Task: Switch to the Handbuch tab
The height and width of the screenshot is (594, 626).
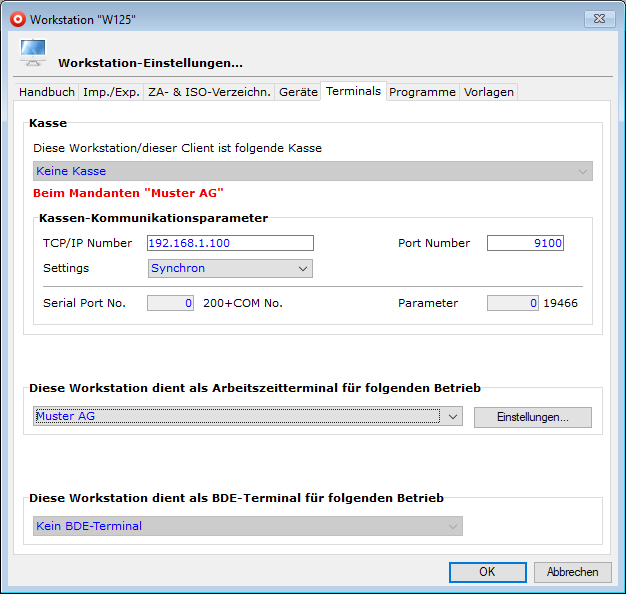Action: pos(47,92)
